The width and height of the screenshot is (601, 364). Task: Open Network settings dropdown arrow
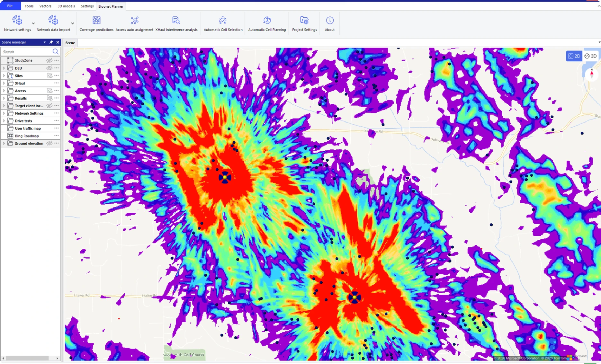[x=33, y=23]
